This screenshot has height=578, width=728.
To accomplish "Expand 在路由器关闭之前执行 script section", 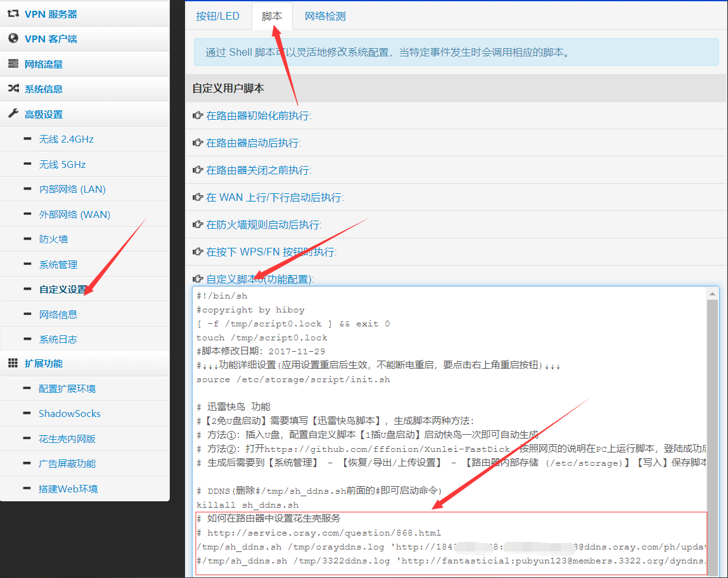I will pyautogui.click(x=259, y=170).
